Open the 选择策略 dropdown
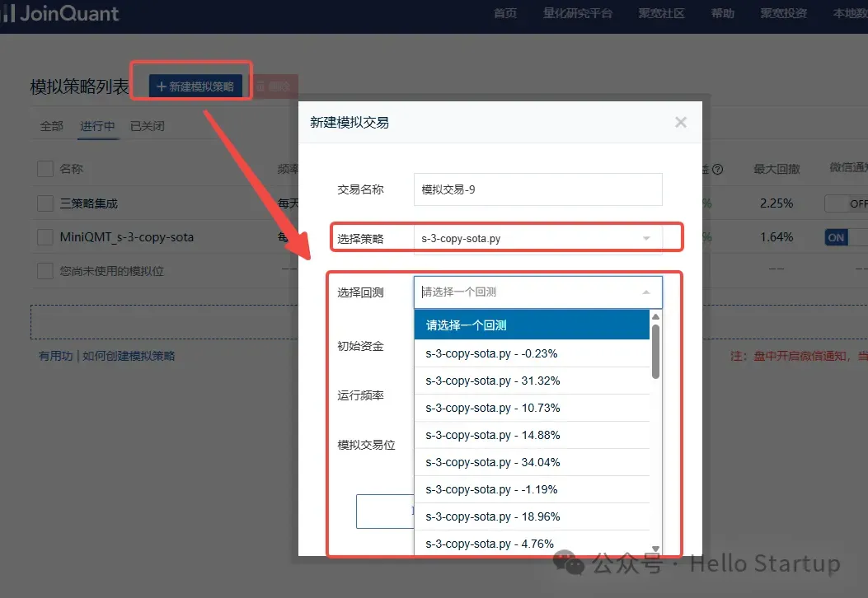This screenshot has width=868, height=598. pyautogui.click(x=537, y=239)
